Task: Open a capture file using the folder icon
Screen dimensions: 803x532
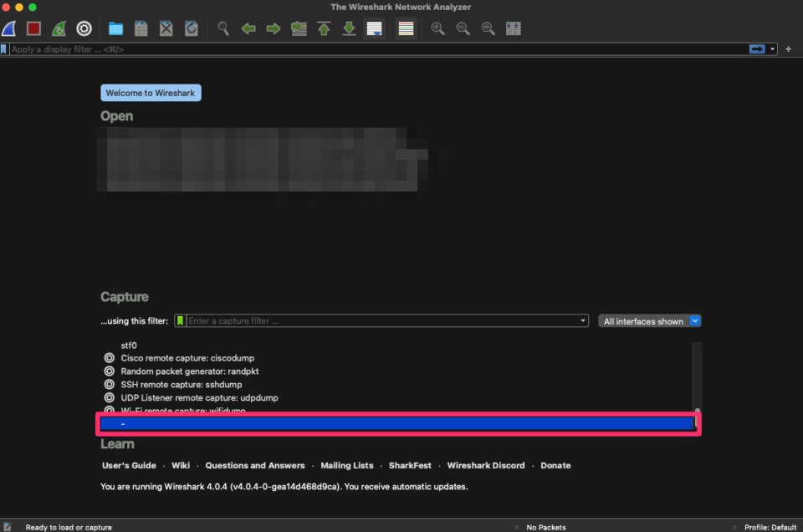Action: [115, 28]
